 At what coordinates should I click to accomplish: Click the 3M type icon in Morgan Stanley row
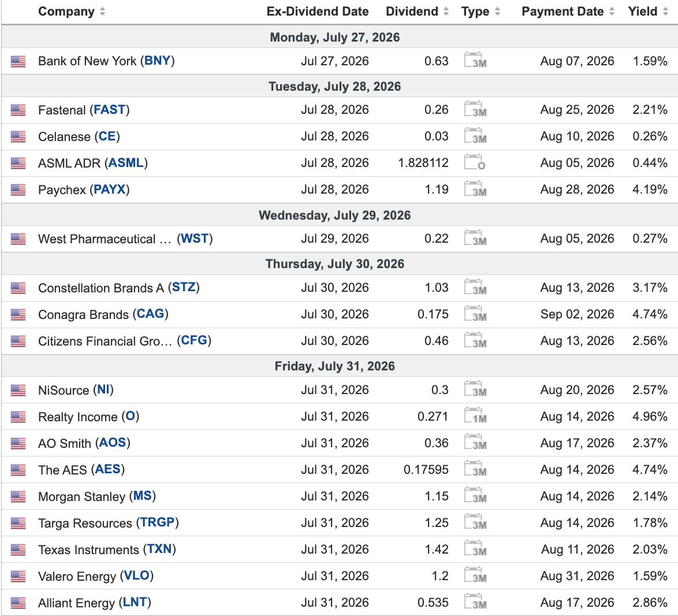pos(475,495)
